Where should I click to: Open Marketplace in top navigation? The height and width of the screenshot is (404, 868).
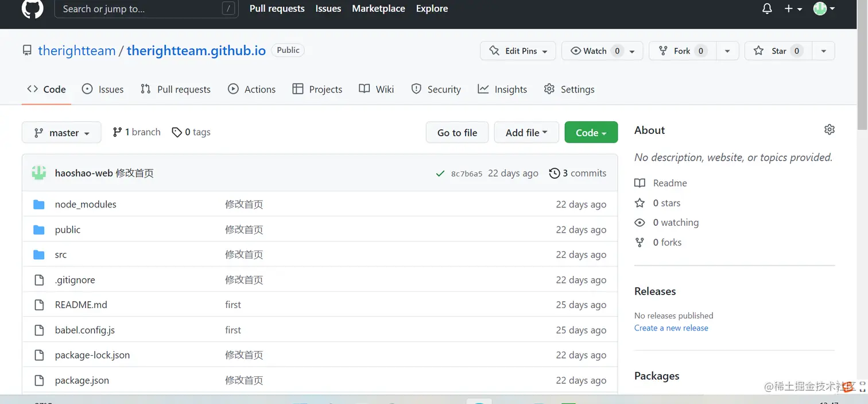click(x=378, y=9)
